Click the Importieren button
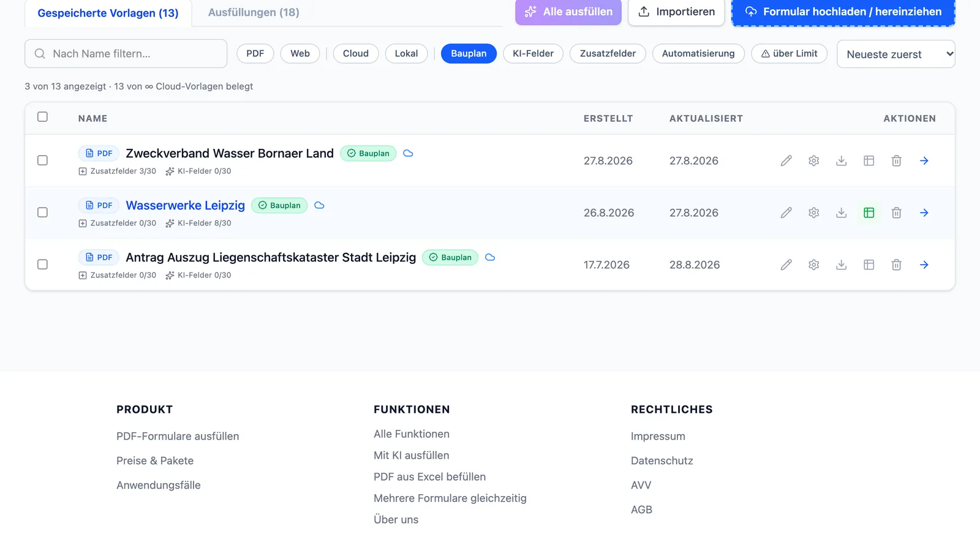Image resolution: width=980 pixels, height=534 pixels. [x=676, y=12]
